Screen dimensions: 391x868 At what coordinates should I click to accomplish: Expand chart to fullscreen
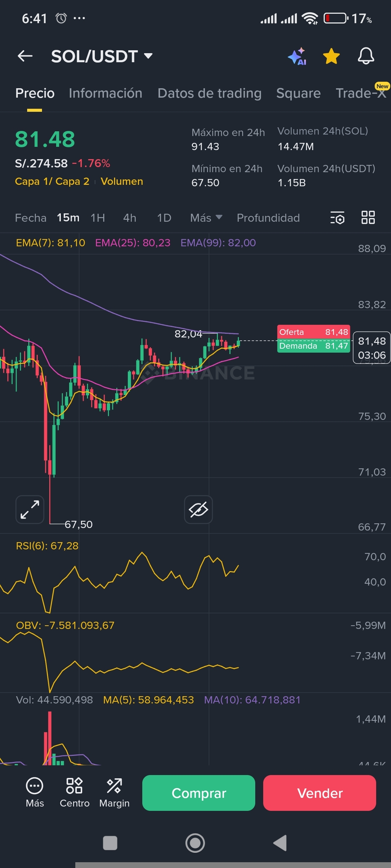point(30,510)
